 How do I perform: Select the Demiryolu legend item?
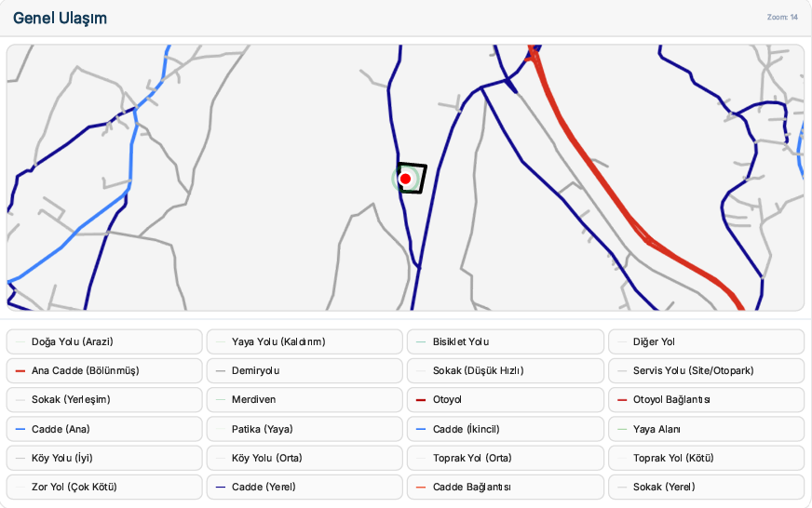coord(304,371)
